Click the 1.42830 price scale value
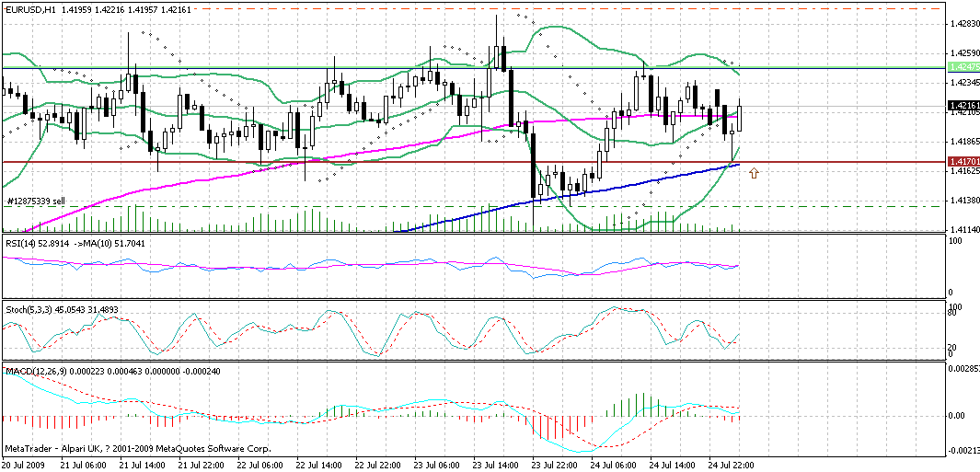 tap(964, 24)
